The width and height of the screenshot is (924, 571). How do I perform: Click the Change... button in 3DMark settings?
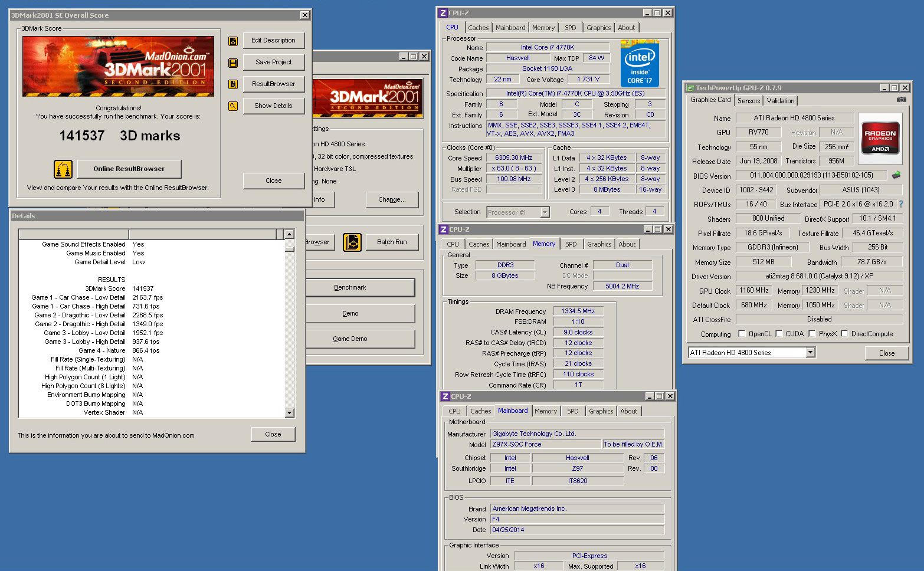(x=392, y=199)
